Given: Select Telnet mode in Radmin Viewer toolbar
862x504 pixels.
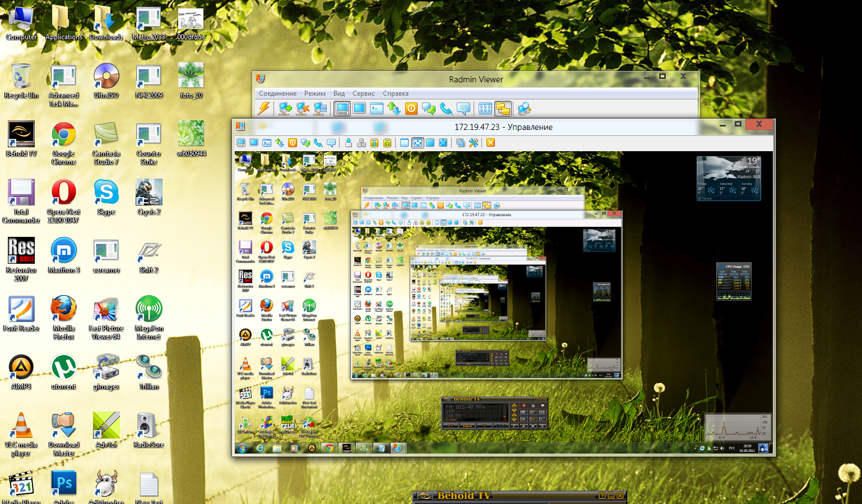Looking at the screenshot, I should [x=377, y=108].
